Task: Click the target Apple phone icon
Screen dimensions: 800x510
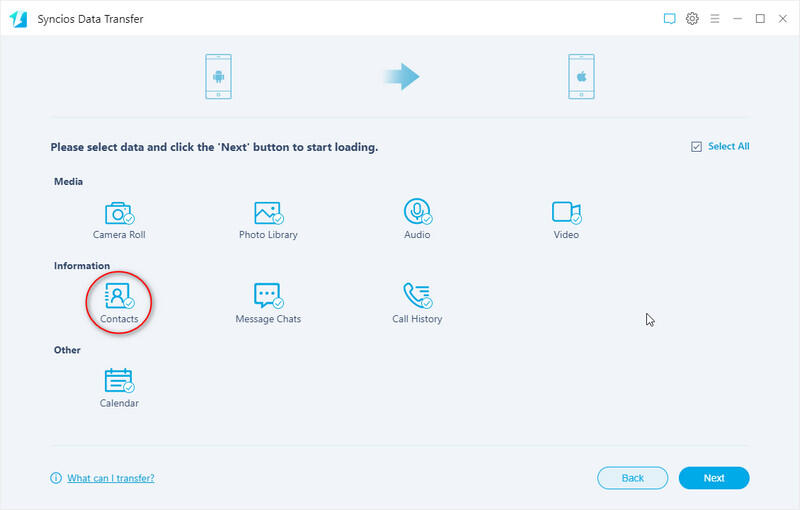Action: point(582,76)
